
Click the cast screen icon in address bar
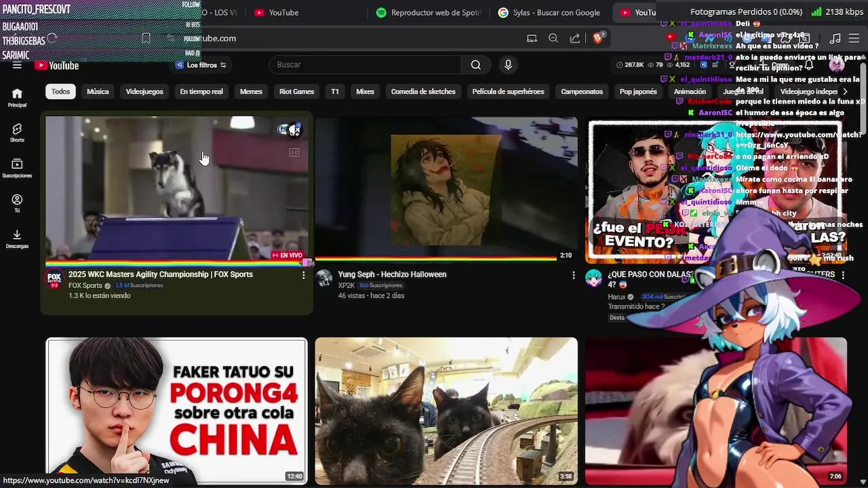(532, 39)
